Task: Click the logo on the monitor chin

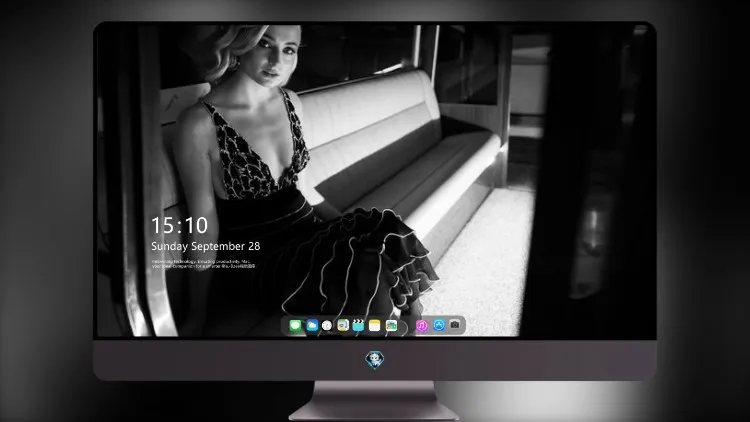Action: [375, 360]
